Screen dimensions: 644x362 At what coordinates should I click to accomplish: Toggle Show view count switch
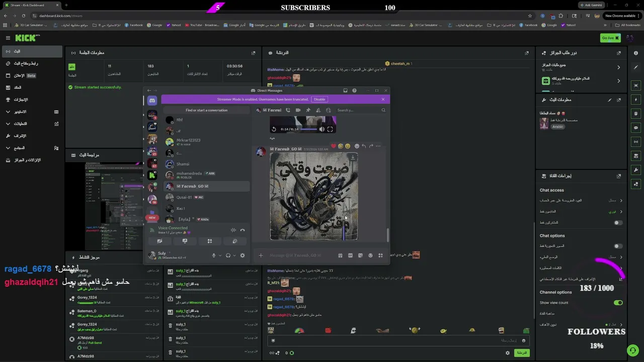pos(618,303)
